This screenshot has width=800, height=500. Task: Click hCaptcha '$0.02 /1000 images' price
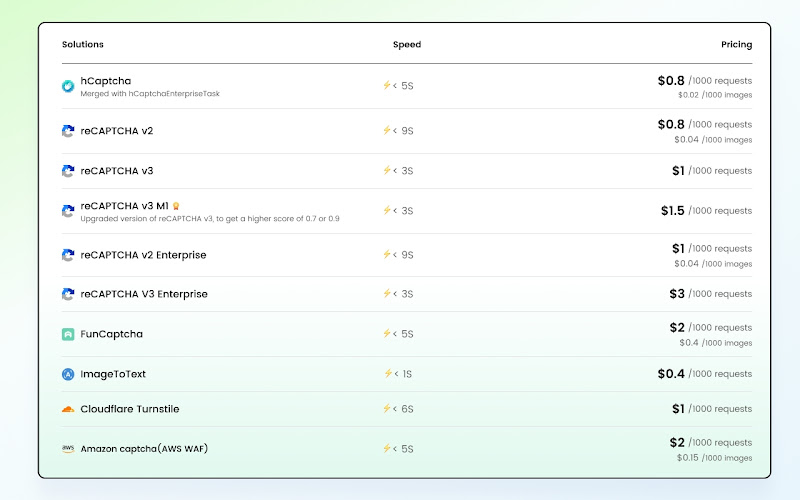click(x=715, y=95)
